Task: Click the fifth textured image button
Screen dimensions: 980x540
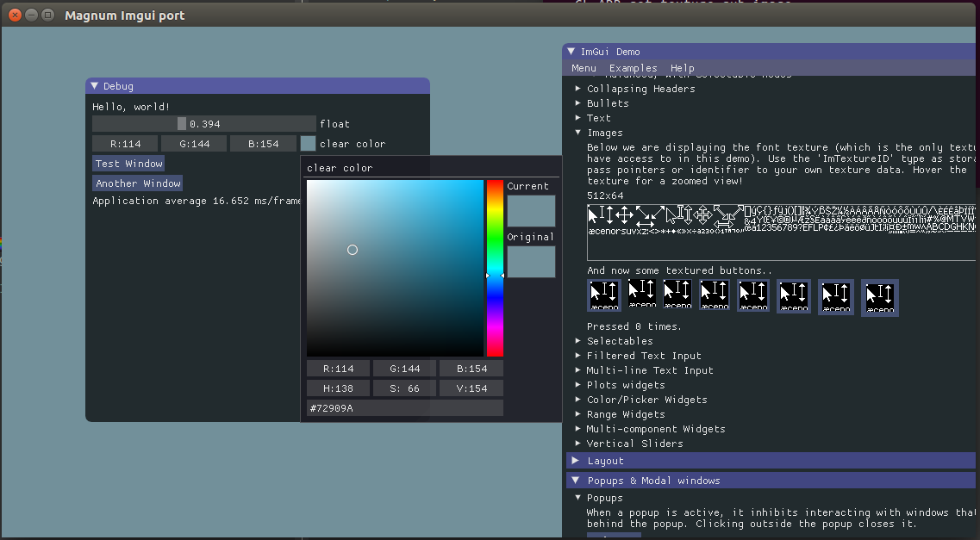Action: [753, 295]
